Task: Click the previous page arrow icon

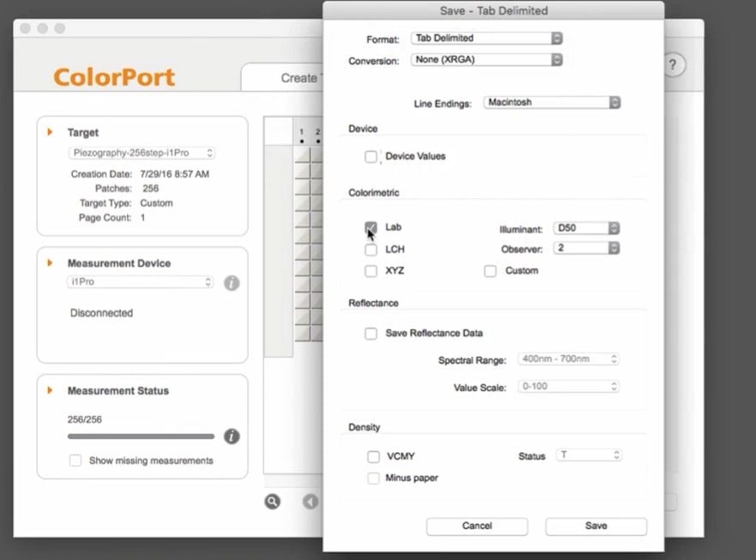Action: [310, 502]
